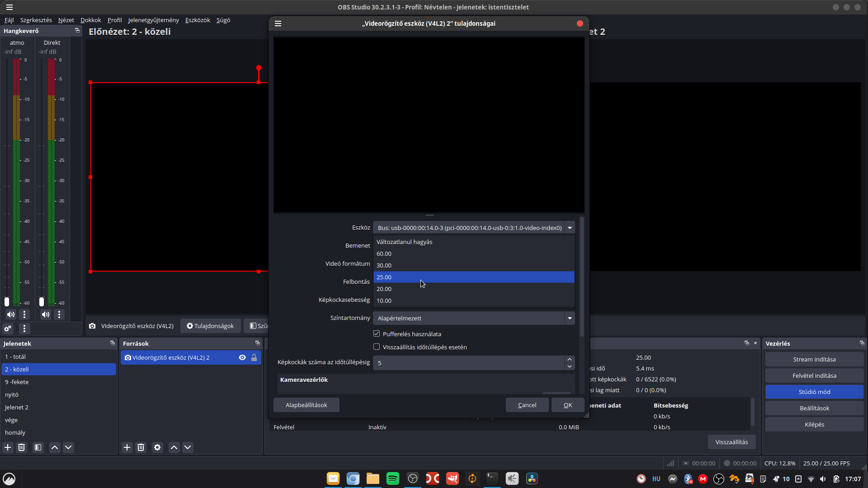Open the Jelenetgyűjtemény menu
The image size is (868, 488).
153,20
